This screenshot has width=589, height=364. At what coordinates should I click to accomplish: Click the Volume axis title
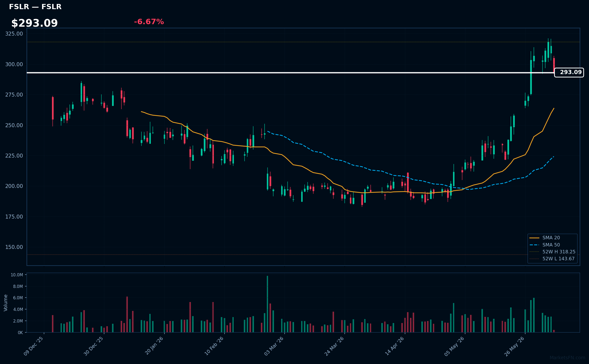pyautogui.click(x=6, y=303)
